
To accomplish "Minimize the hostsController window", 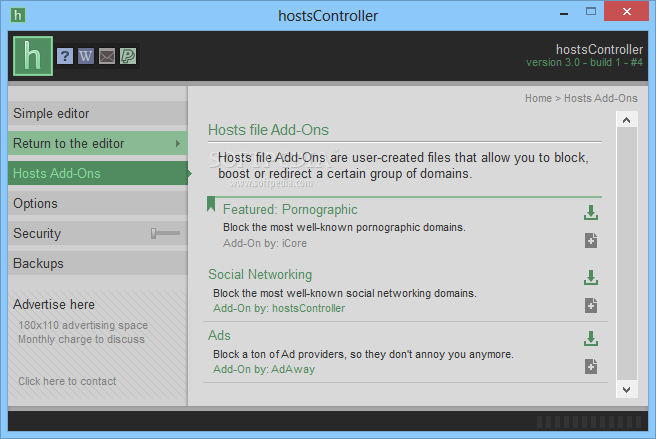I will (564, 14).
